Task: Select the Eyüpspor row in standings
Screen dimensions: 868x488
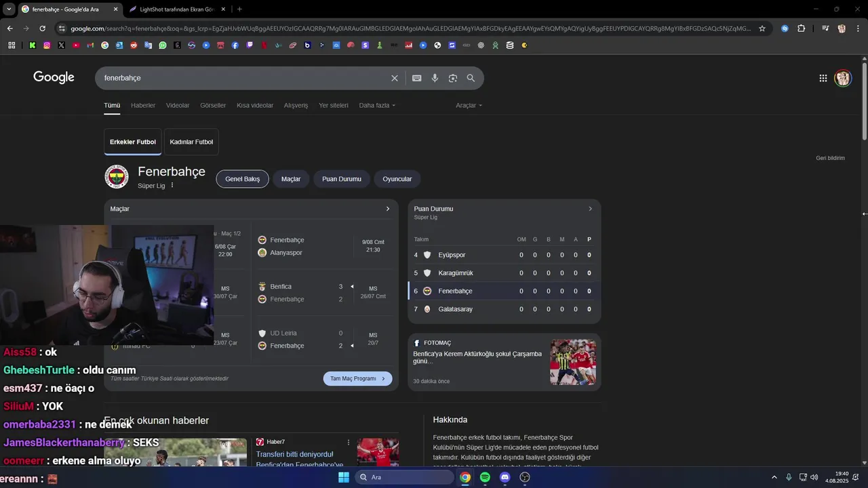Action: [x=505, y=255]
